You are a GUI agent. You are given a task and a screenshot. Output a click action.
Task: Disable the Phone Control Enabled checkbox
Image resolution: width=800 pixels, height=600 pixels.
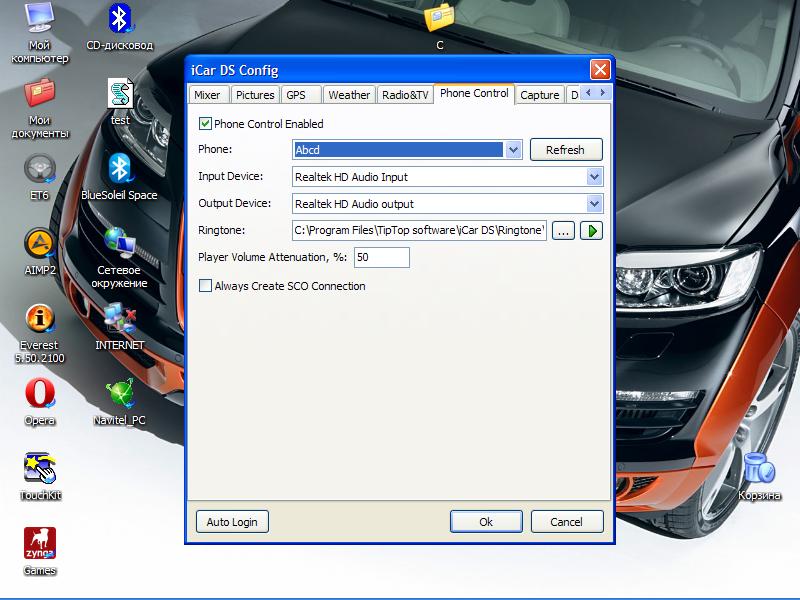[206, 124]
